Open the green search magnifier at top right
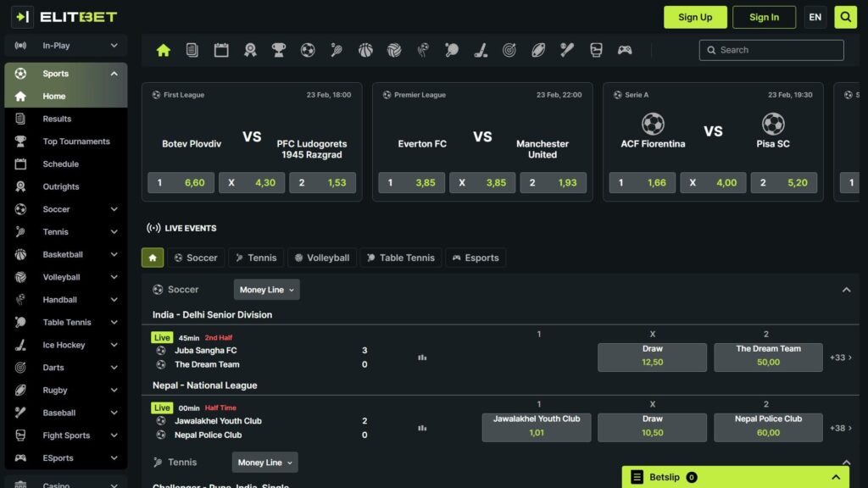 click(x=845, y=17)
